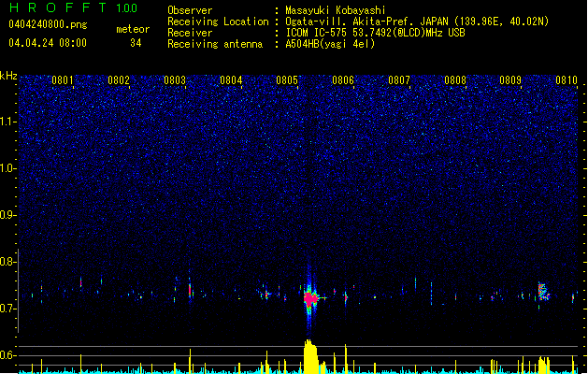Click the 'meteor' count label
Screen dimensions: 588x374
click(x=133, y=29)
